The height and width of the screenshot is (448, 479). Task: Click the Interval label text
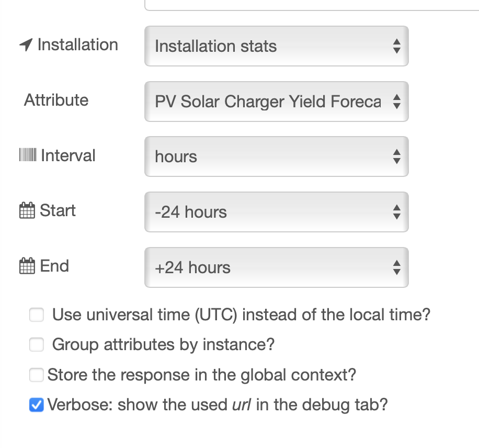coord(68,155)
